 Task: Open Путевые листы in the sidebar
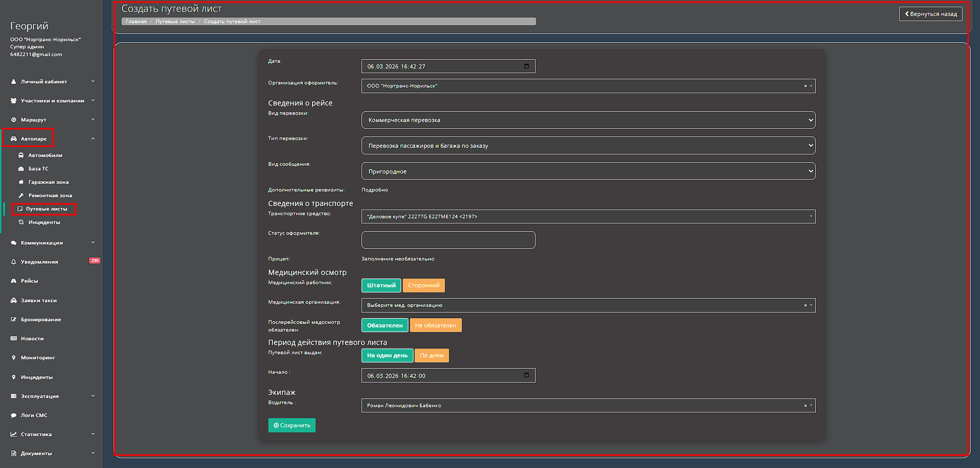click(x=46, y=209)
